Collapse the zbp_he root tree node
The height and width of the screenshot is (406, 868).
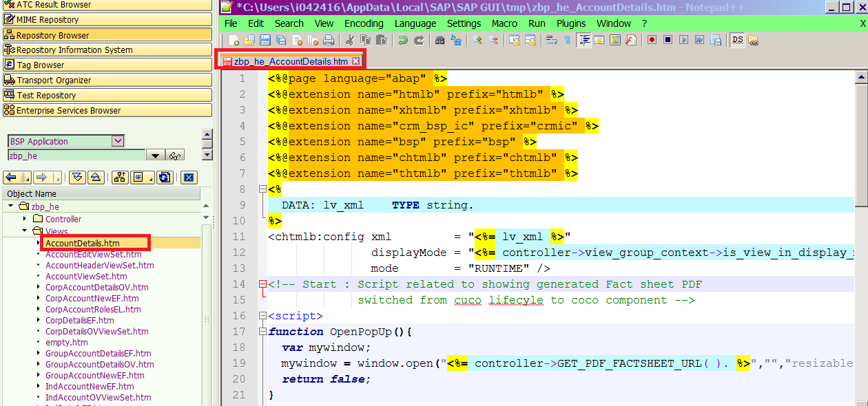tap(11, 206)
